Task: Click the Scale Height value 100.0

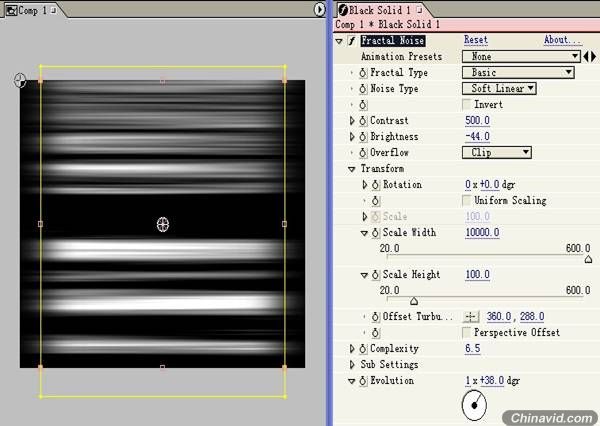Action: (x=477, y=275)
